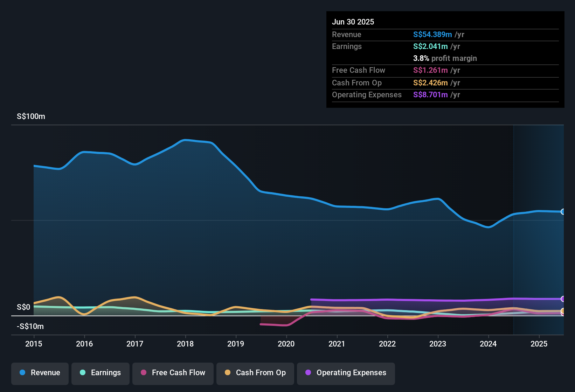Click the orange Cash From Op legend dot

[x=228, y=372]
